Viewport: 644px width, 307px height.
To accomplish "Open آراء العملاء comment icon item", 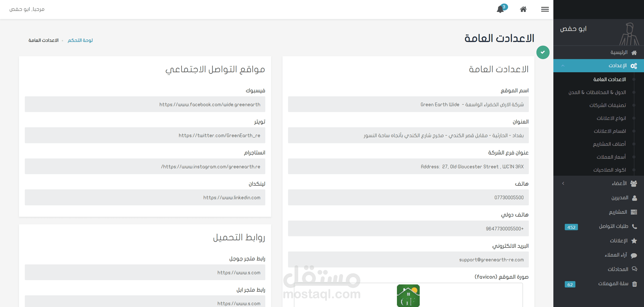I will (x=616, y=255).
